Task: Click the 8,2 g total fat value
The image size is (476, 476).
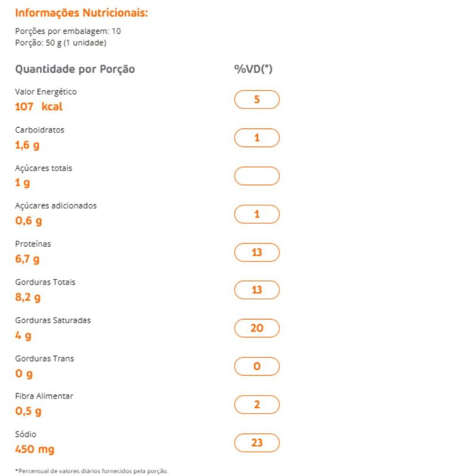Action: (27, 297)
